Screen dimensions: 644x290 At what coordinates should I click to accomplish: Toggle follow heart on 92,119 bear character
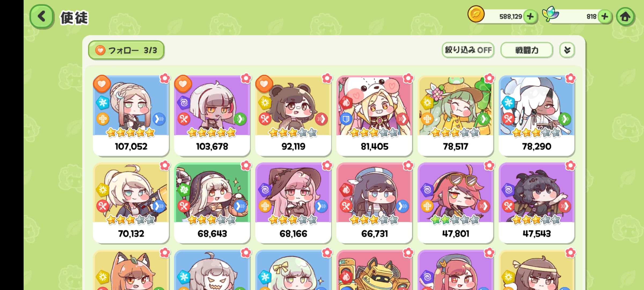(264, 84)
